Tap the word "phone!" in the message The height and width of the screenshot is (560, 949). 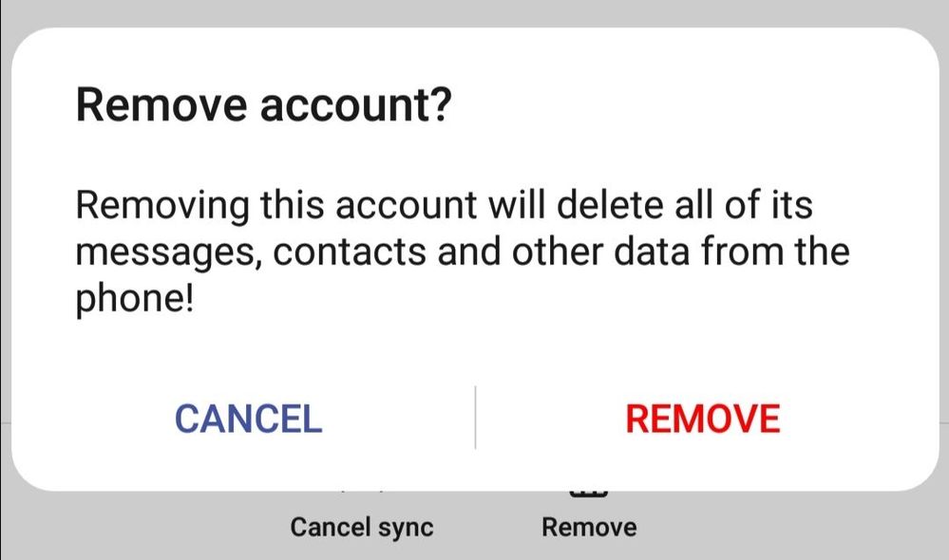click(134, 300)
